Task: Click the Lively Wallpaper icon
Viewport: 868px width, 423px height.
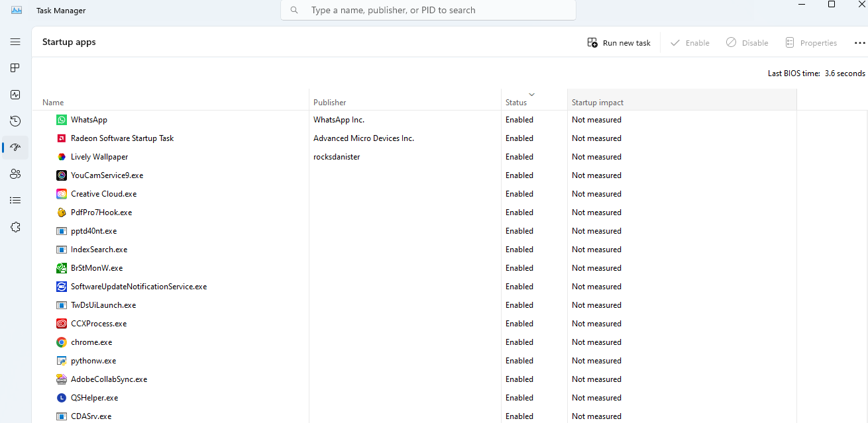Action: pos(62,157)
